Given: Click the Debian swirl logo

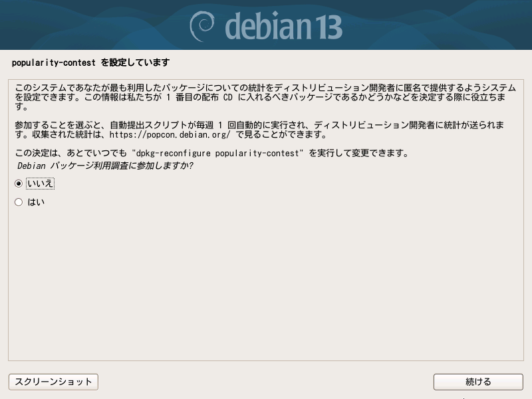Looking at the screenshot, I should [202, 26].
